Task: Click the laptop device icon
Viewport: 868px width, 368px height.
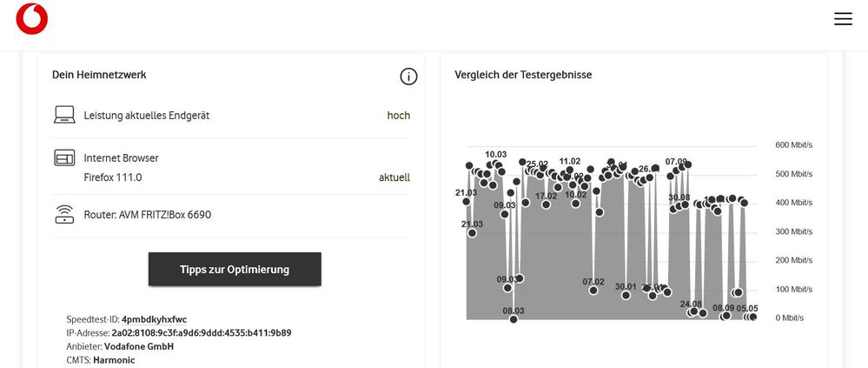Action: [x=65, y=115]
